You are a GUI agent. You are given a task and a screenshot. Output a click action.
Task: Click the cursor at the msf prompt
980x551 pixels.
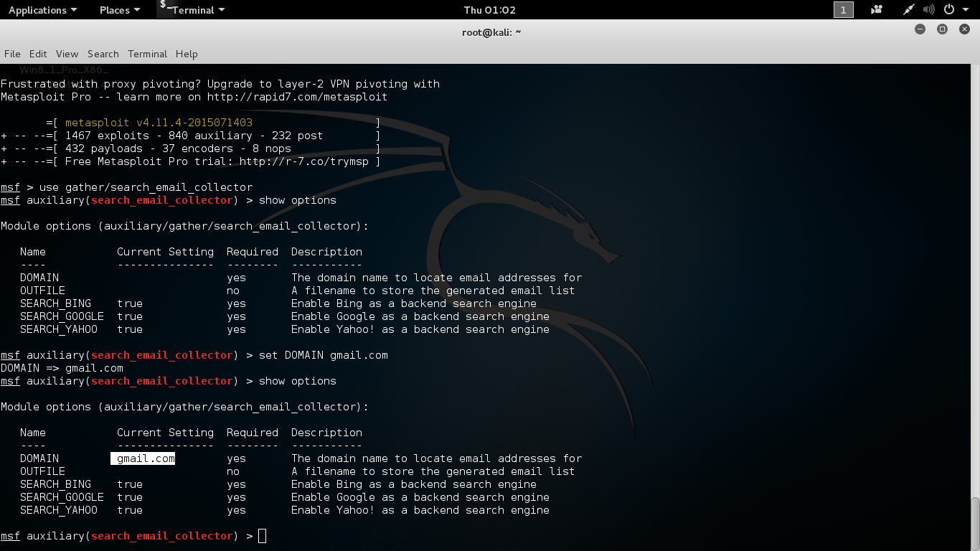pyautogui.click(x=261, y=535)
